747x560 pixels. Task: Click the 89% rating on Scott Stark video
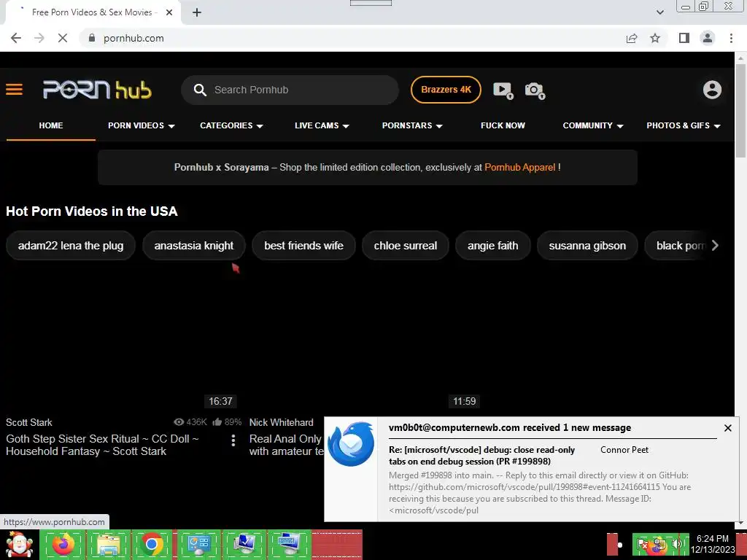coord(228,422)
